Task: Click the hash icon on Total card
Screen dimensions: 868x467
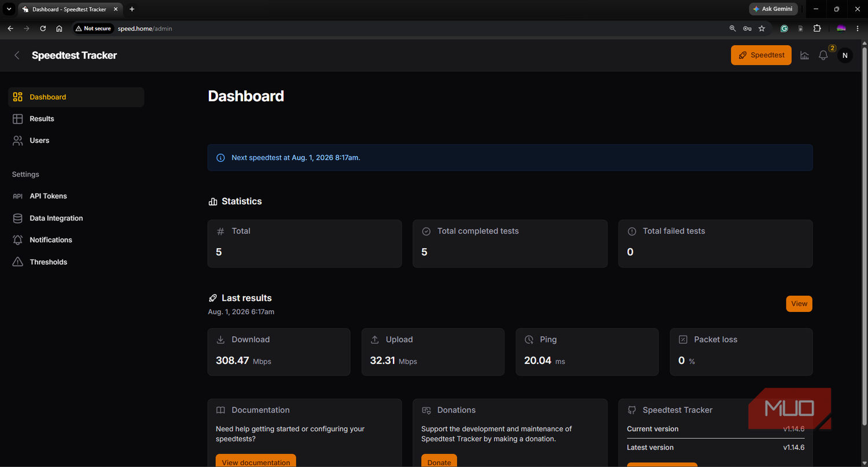Action: (x=220, y=231)
